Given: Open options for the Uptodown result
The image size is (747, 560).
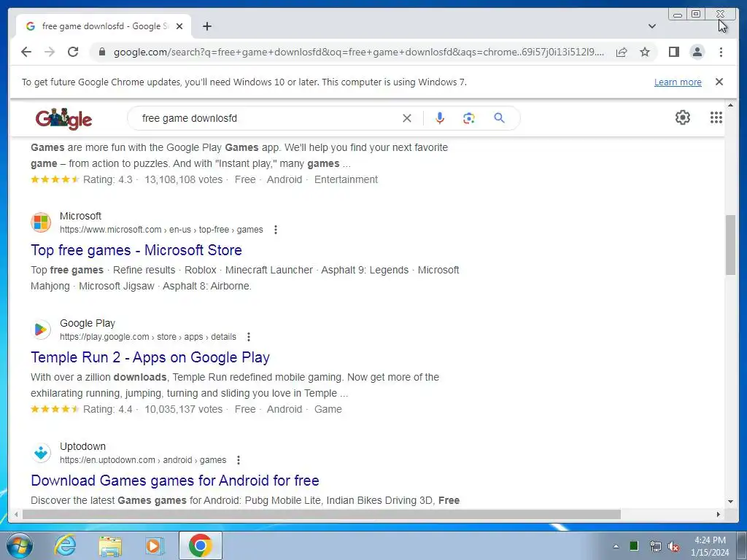Looking at the screenshot, I should (239, 460).
